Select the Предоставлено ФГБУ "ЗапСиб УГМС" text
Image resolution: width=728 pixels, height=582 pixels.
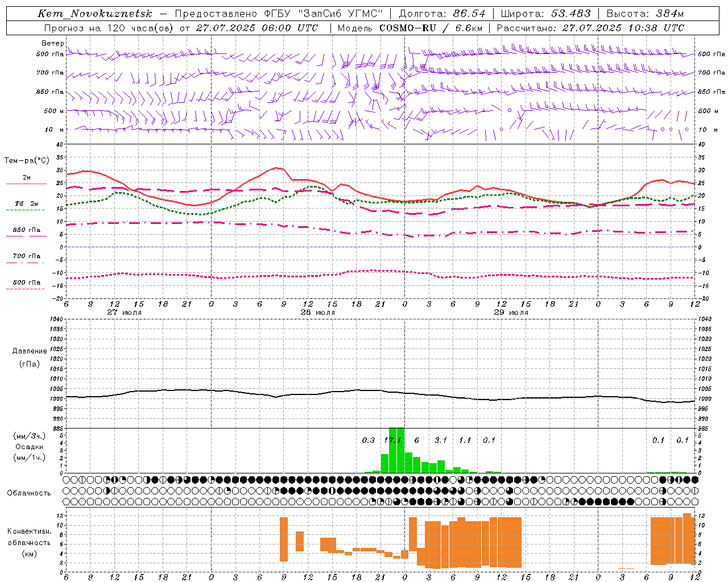279,14
